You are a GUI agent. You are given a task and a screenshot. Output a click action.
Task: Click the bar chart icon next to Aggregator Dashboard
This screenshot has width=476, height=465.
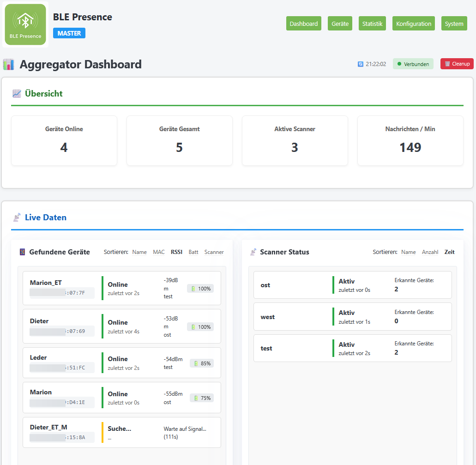(x=8, y=64)
